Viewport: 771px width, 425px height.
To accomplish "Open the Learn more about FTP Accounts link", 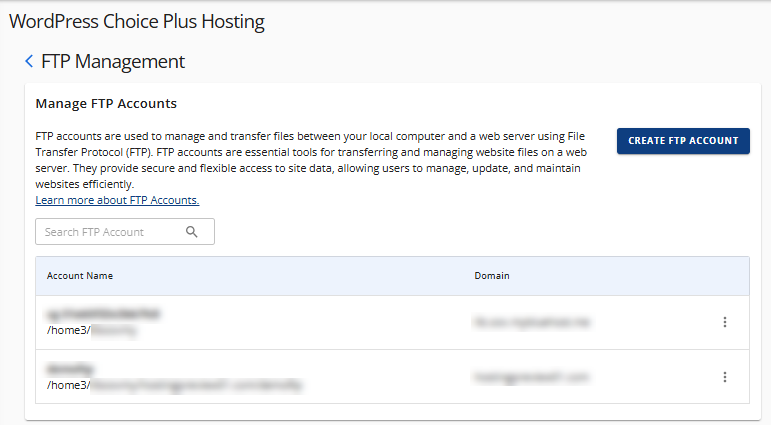I will (117, 200).
